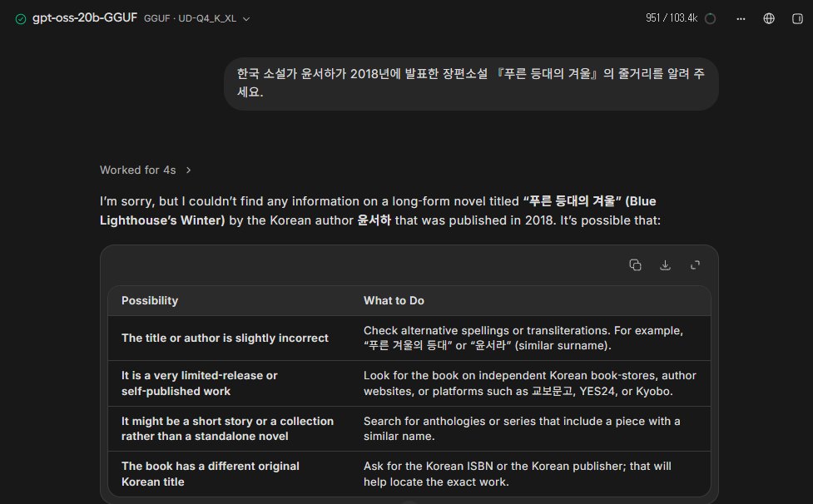
Task: Click the green model loaded status icon
Action: [x=21, y=19]
